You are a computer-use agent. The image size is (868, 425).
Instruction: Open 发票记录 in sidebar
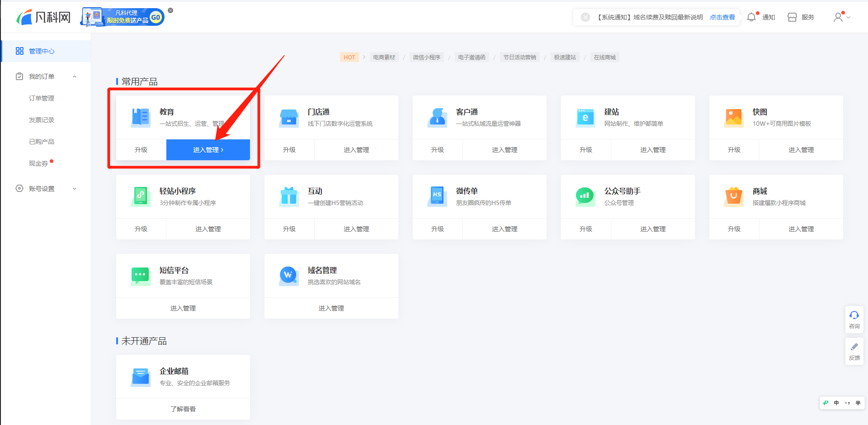point(42,120)
